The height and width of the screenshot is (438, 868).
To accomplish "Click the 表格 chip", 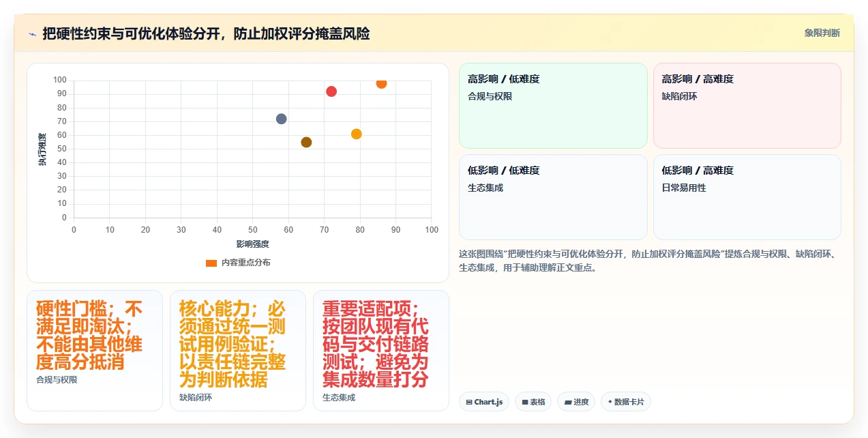I will 533,402.
